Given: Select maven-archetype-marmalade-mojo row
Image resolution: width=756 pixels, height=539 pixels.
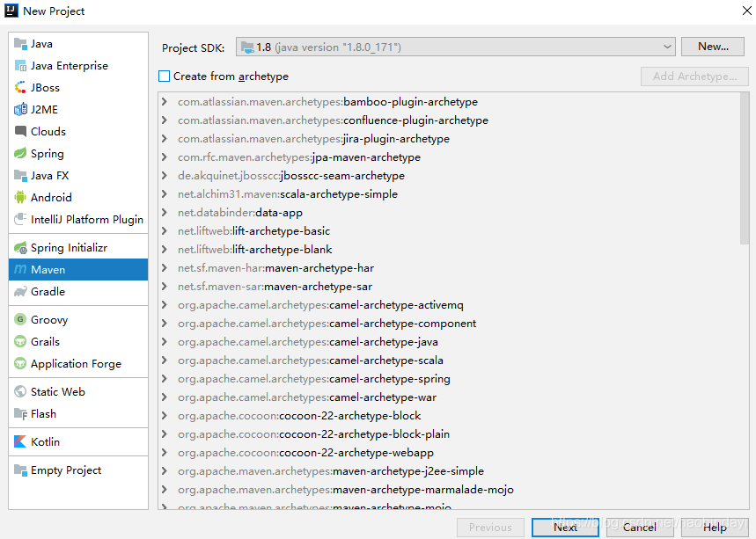Looking at the screenshot, I should pos(449,490).
